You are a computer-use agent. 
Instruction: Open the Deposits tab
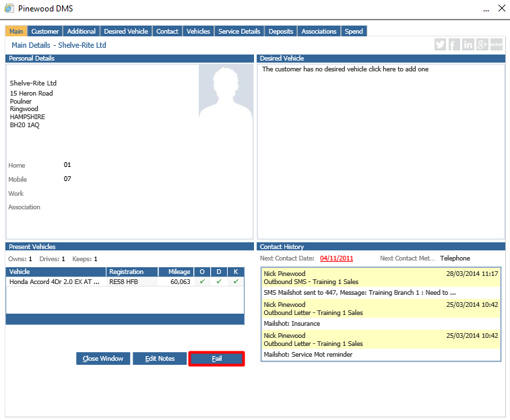(x=281, y=31)
